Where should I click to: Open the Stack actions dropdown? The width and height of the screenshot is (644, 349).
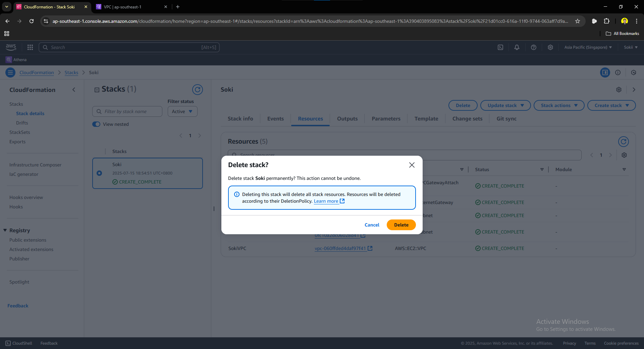[x=559, y=105]
